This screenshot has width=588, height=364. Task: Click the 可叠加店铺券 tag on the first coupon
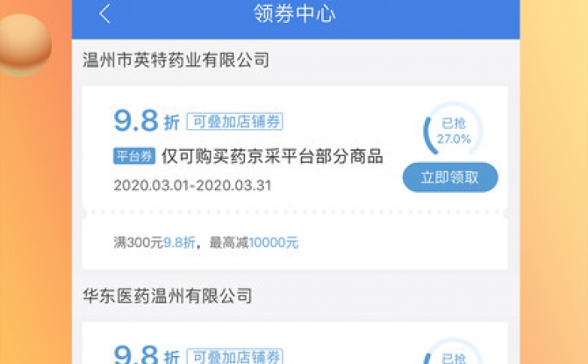pyautogui.click(x=234, y=121)
